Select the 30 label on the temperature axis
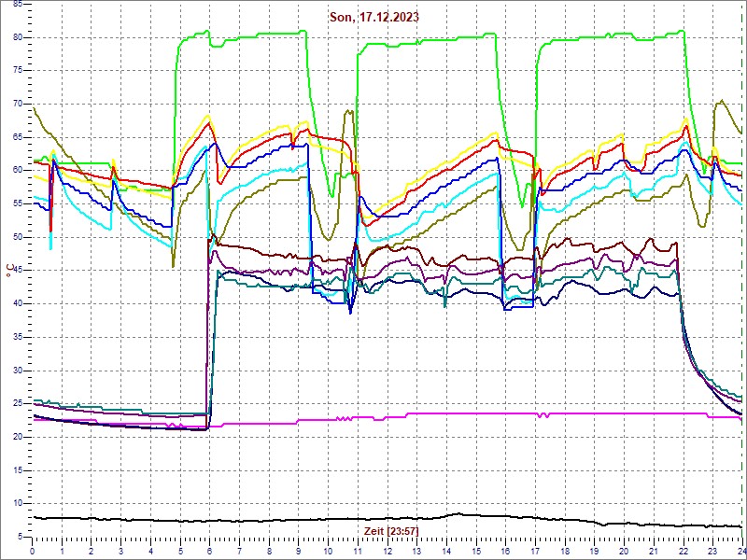Viewport: 747px width, 560px height. (x=17, y=370)
